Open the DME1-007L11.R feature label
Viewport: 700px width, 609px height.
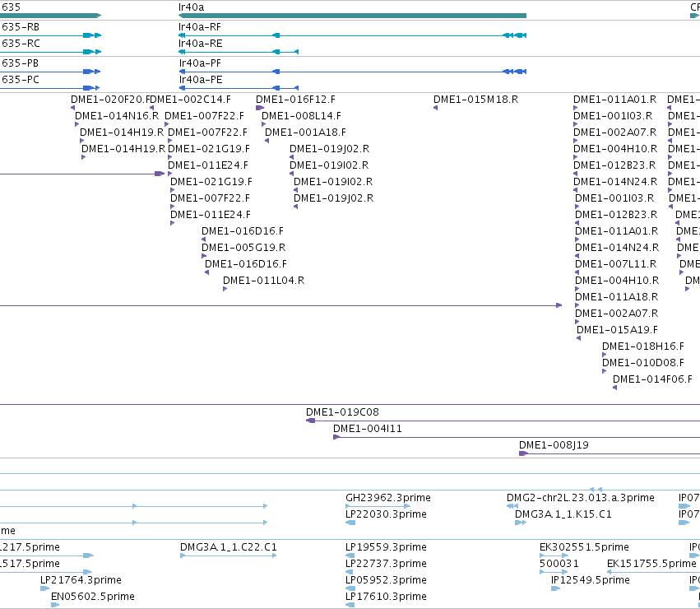pyautogui.click(x=615, y=263)
